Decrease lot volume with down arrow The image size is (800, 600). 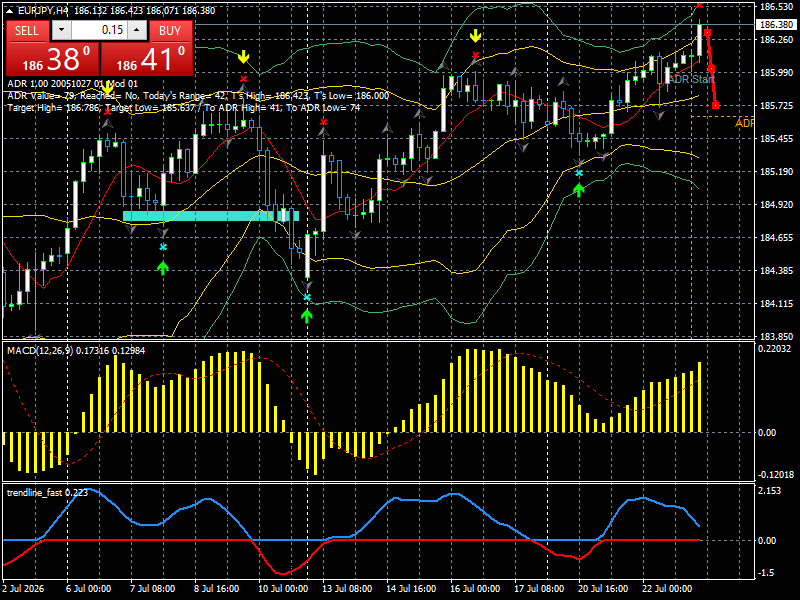tap(62, 31)
